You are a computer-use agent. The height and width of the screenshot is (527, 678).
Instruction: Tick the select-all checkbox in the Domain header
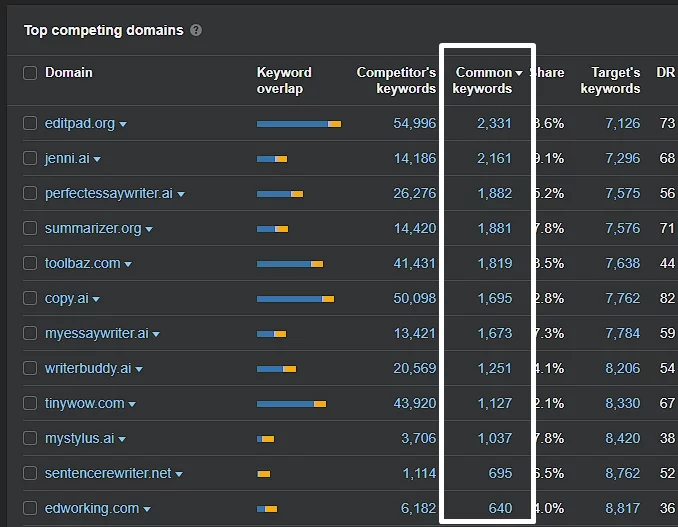tap(30, 73)
